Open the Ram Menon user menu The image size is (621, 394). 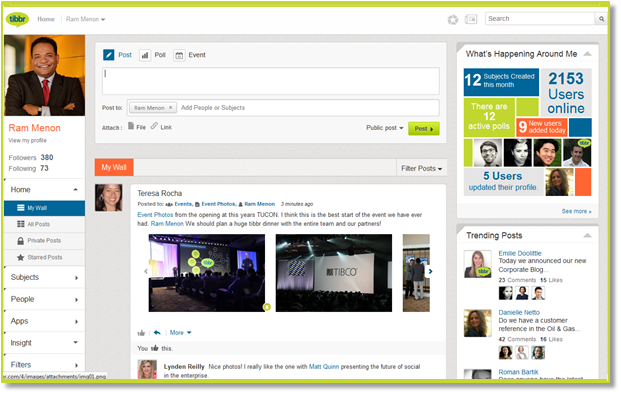click(85, 19)
